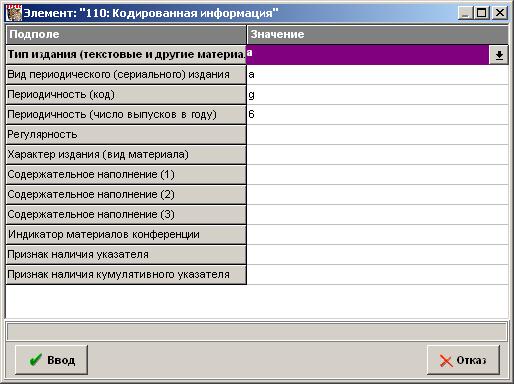514x384 pixels.
Task: Maximize the Элемент 110 window
Action: pyautogui.click(x=482, y=13)
